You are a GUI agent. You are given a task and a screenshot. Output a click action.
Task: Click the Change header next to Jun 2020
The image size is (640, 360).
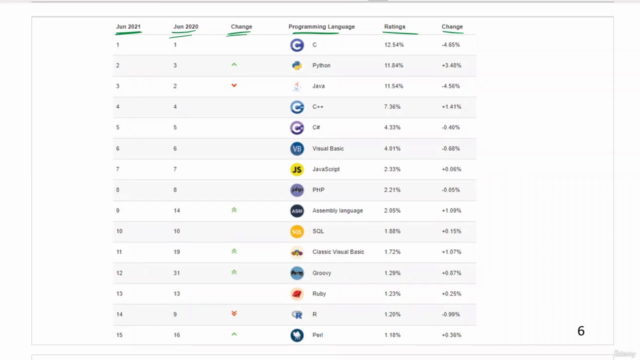click(x=242, y=27)
